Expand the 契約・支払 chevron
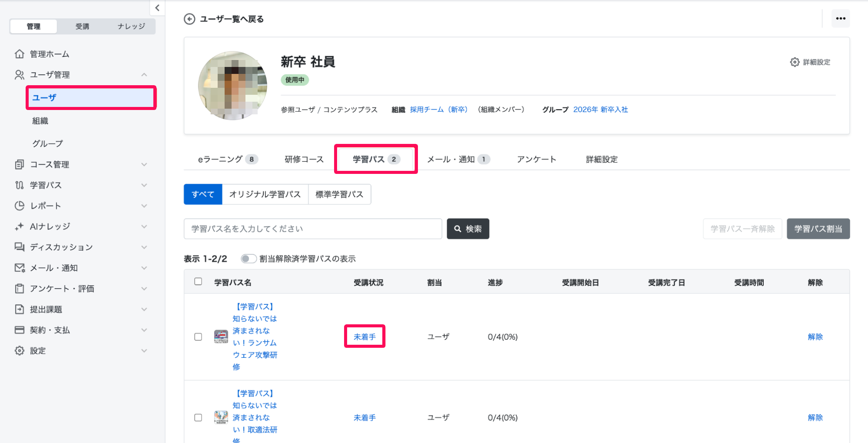 [x=144, y=330]
